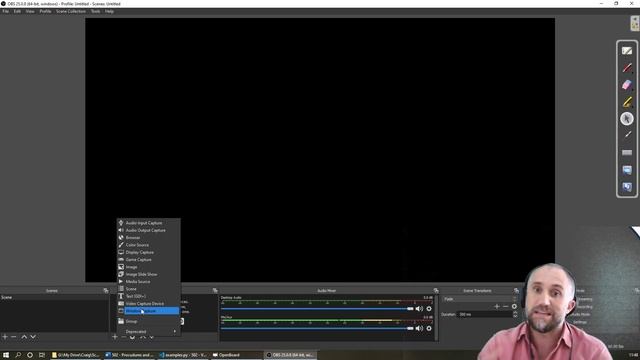Click the bottom desktop capture icon in the side toolbar
640x360 pixels.
click(627, 187)
